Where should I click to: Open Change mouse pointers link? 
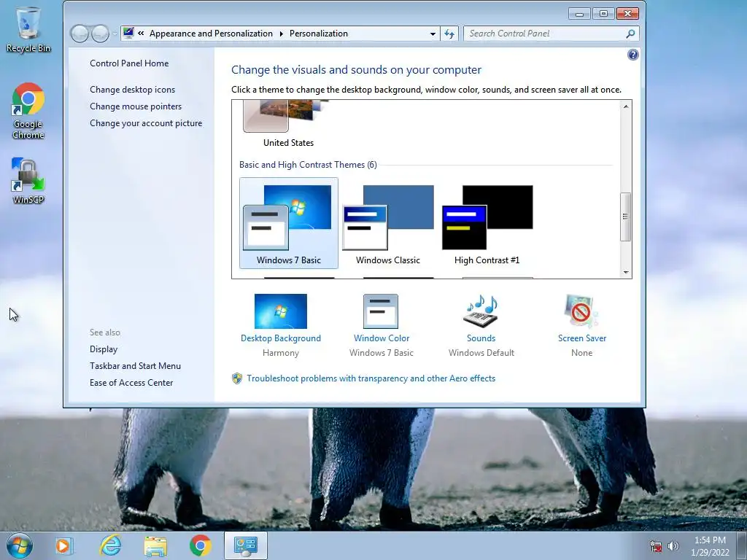(x=136, y=106)
